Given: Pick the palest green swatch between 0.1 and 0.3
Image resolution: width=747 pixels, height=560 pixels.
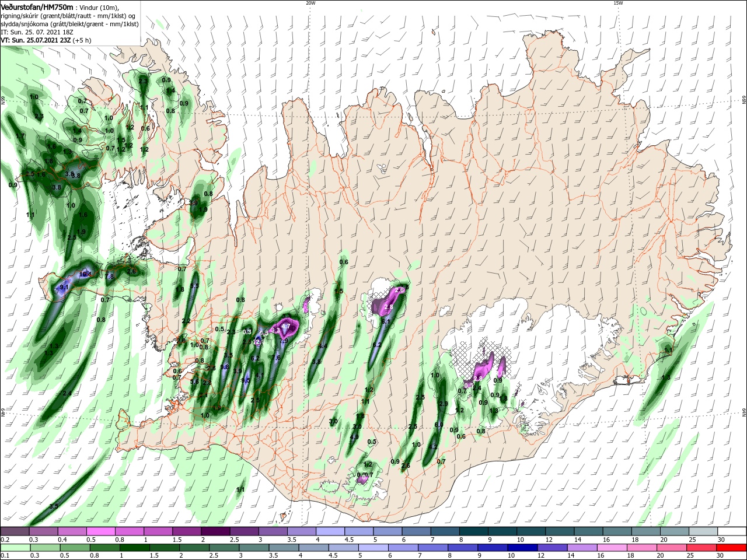Looking at the screenshot, I should pyautogui.click(x=15, y=547).
